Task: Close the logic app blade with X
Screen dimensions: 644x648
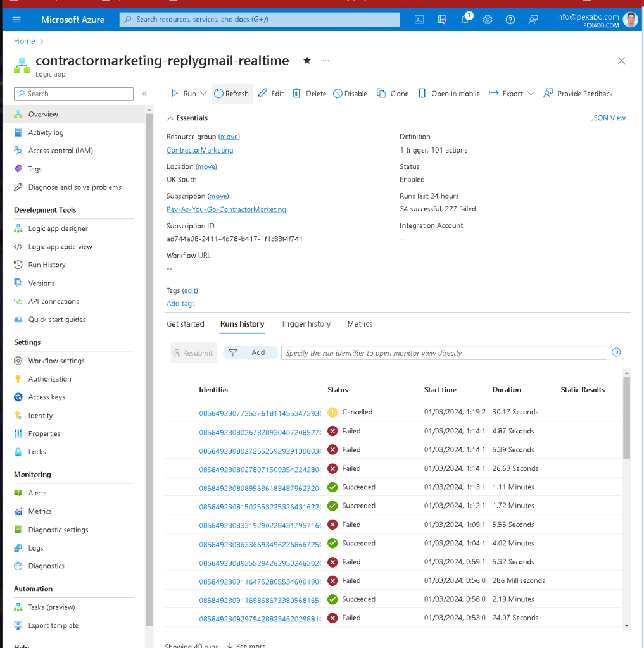Action: coord(621,61)
